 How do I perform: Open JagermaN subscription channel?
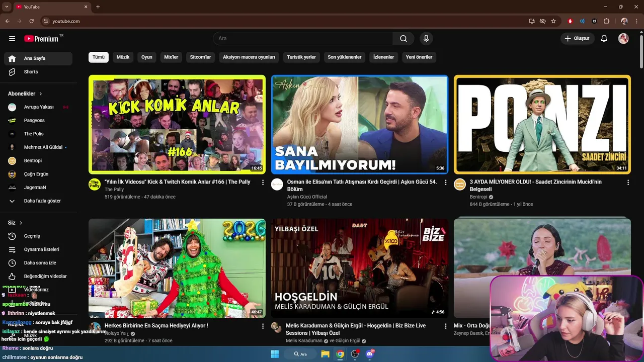[x=38, y=188]
